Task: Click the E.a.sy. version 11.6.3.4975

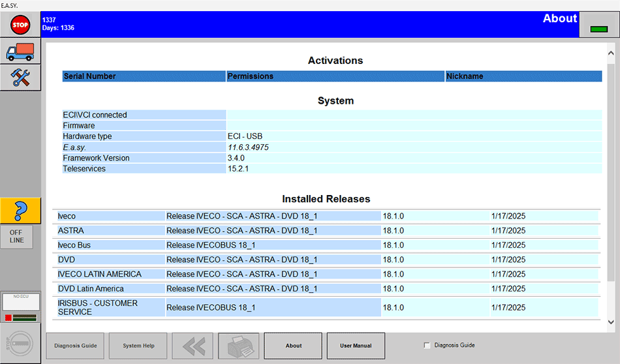Action: 248,147
